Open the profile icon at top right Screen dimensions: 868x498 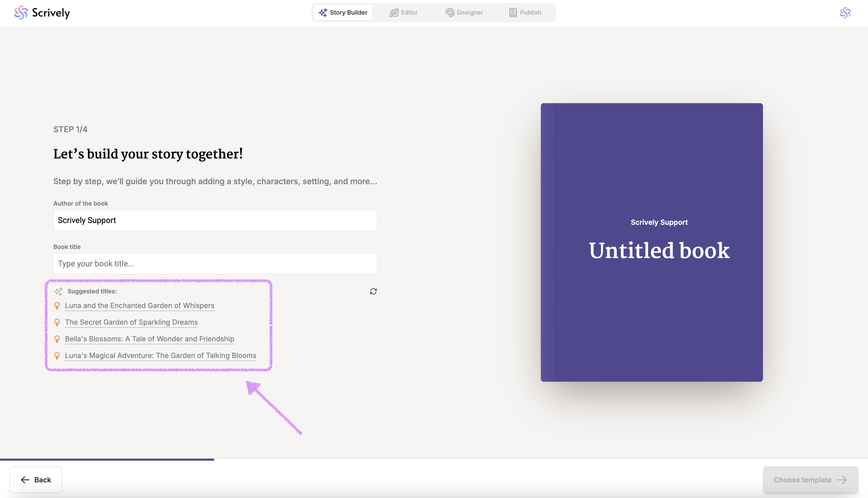click(845, 13)
